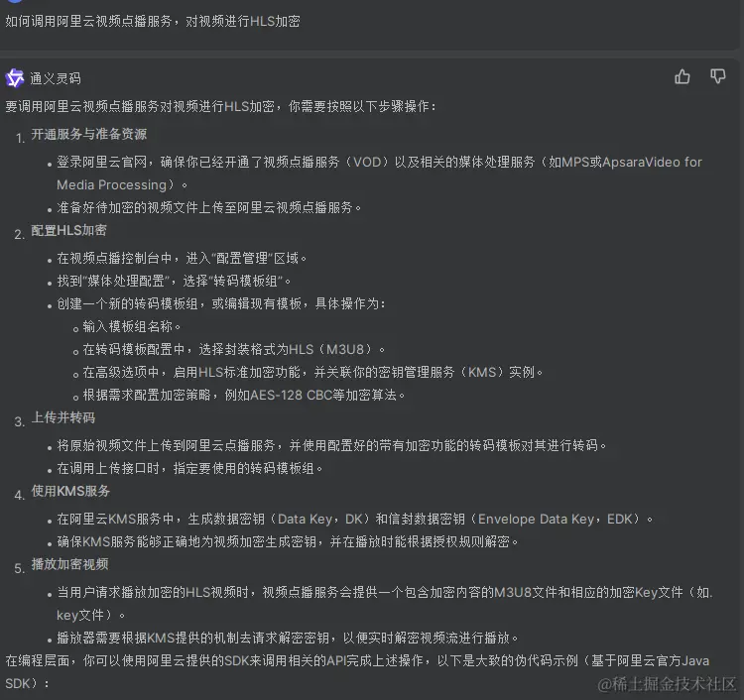Click the line 在调用上传接口时，指定要使用的转码模板组
Screen dimensions: 744x700
click(189, 469)
